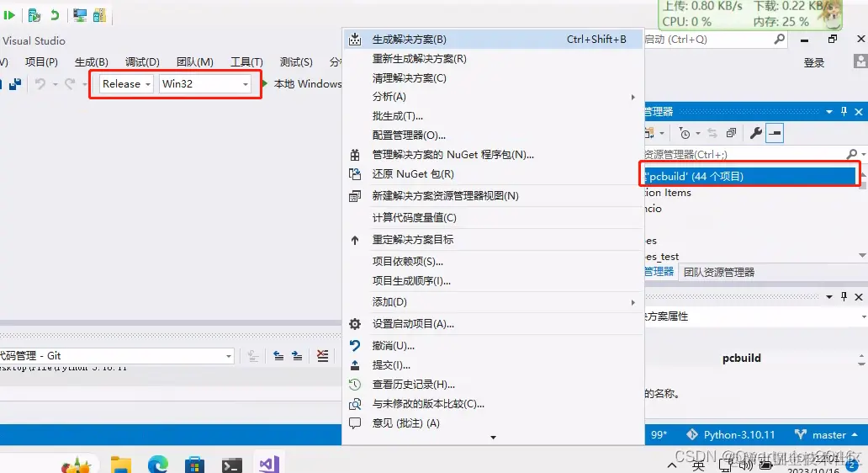
Task: Open Solution Explorer window position dropdown
Action: [x=829, y=112]
